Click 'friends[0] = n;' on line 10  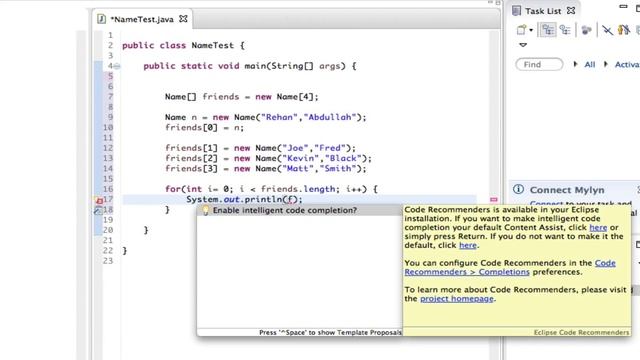click(204, 127)
